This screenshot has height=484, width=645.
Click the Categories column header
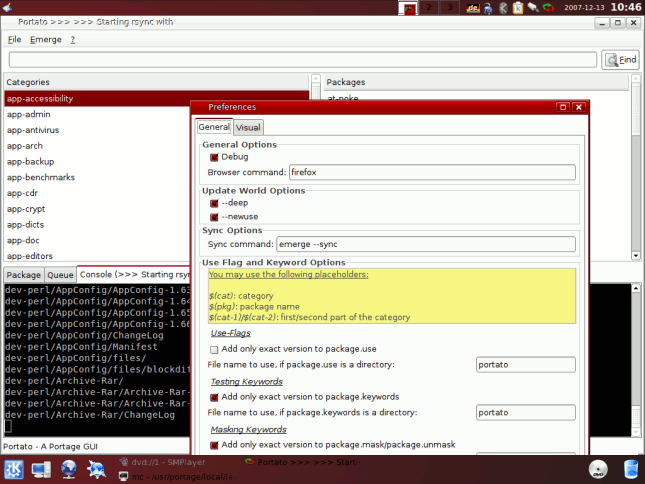tap(156, 82)
